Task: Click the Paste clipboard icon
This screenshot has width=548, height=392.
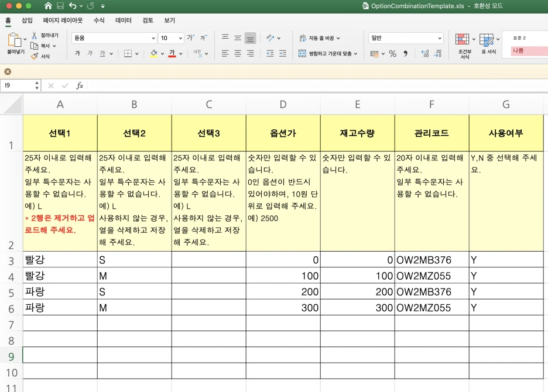Action: point(14,39)
